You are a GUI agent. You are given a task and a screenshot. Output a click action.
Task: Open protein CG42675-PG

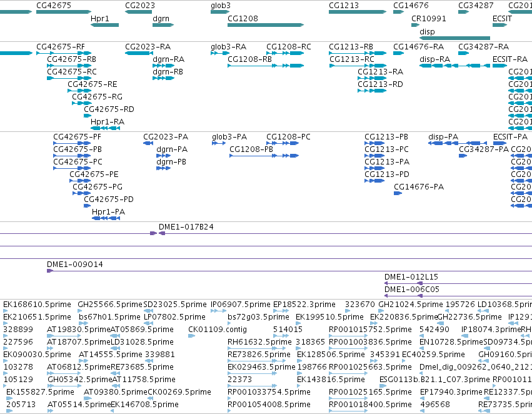point(98,187)
